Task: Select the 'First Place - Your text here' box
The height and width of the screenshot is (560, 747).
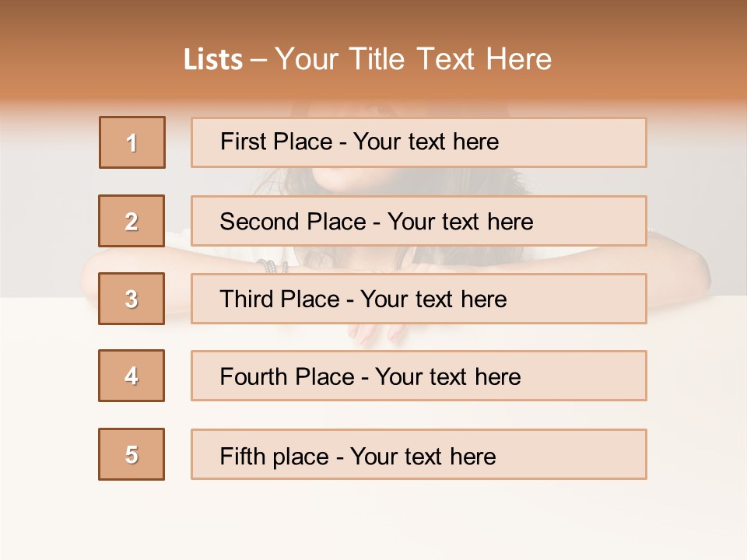Action: point(419,142)
